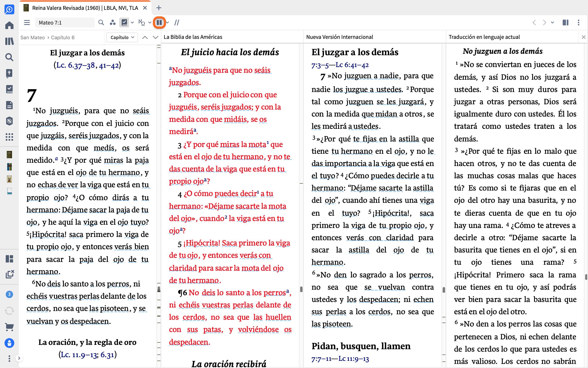
Task: Click the close-all-panels icon
Action: pos(10,274)
